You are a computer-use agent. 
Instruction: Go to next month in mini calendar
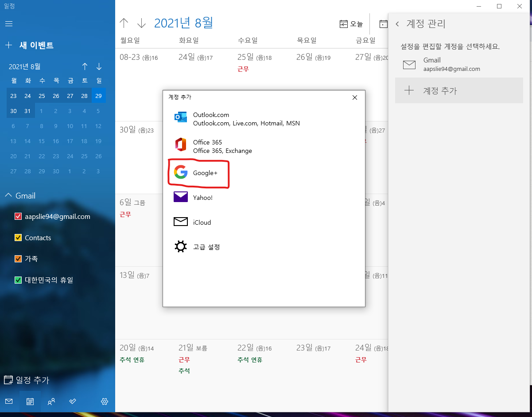[x=99, y=66]
